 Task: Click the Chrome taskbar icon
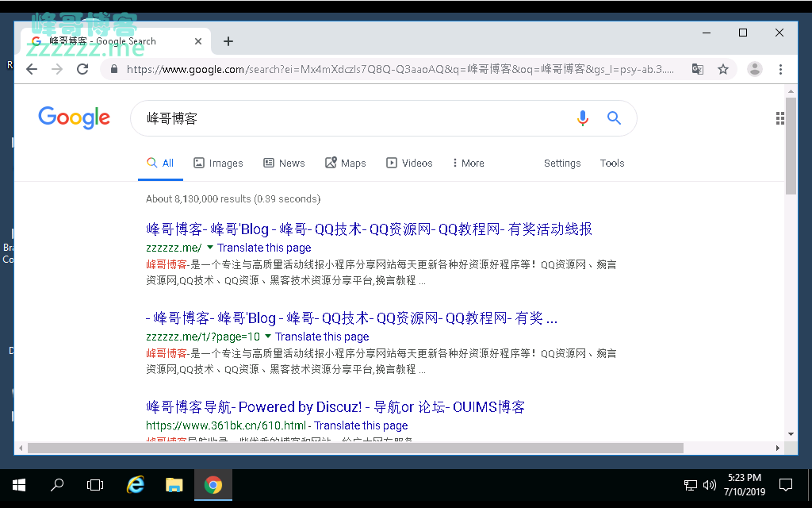[x=213, y=485]
